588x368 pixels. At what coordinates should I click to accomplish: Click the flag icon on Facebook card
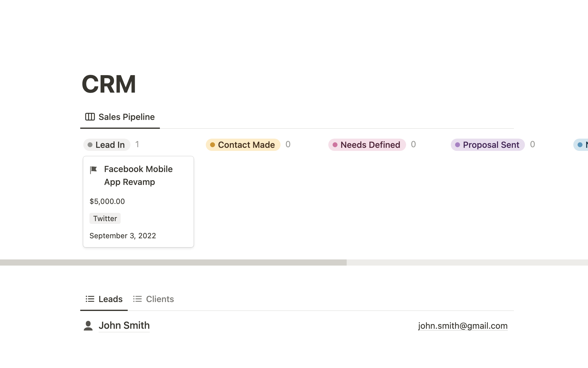tap(93, 170)
